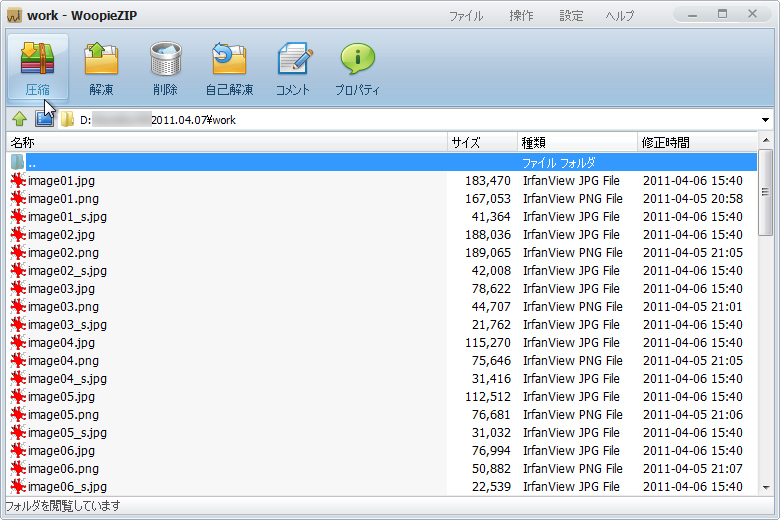
Task: Expand the address bar path dropdown
Action: coord(765,120)
